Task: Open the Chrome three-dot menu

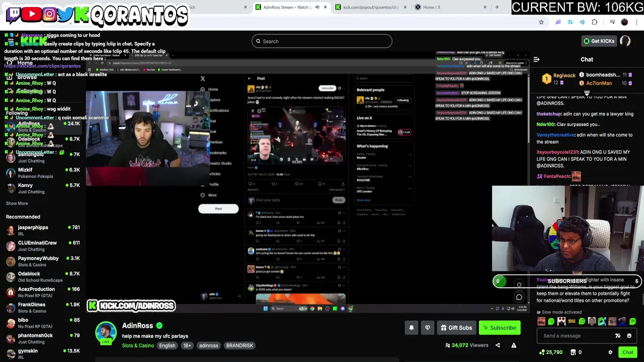Action: pos(636,22)
